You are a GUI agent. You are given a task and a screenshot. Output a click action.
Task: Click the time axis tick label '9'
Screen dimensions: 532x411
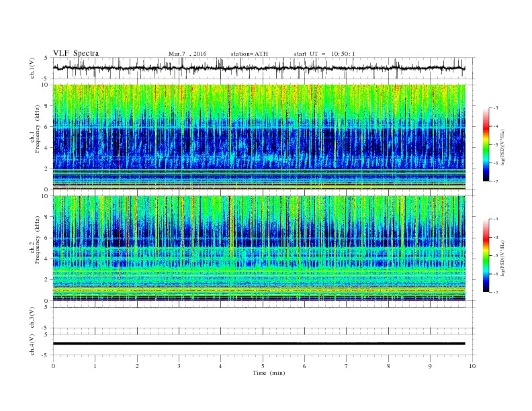[x=430, y=366]
